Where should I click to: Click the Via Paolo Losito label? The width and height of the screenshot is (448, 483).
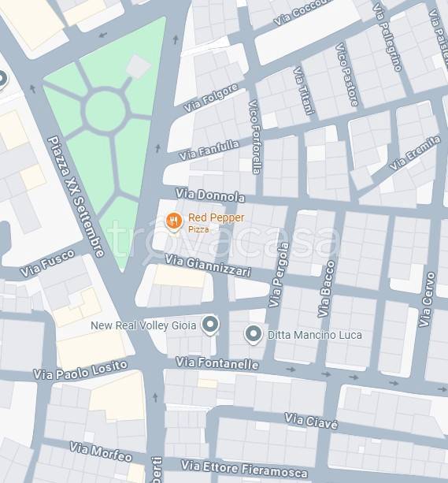80,370
